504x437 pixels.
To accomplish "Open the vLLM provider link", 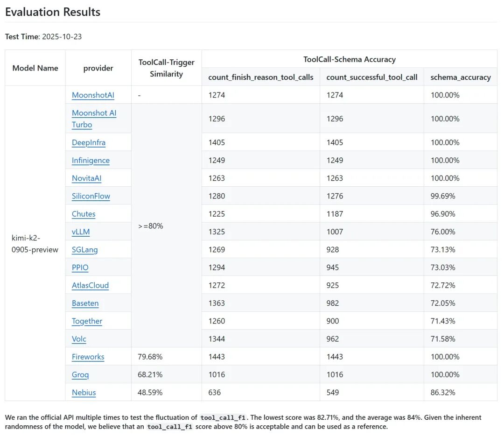I will click(x=81, y=232).
